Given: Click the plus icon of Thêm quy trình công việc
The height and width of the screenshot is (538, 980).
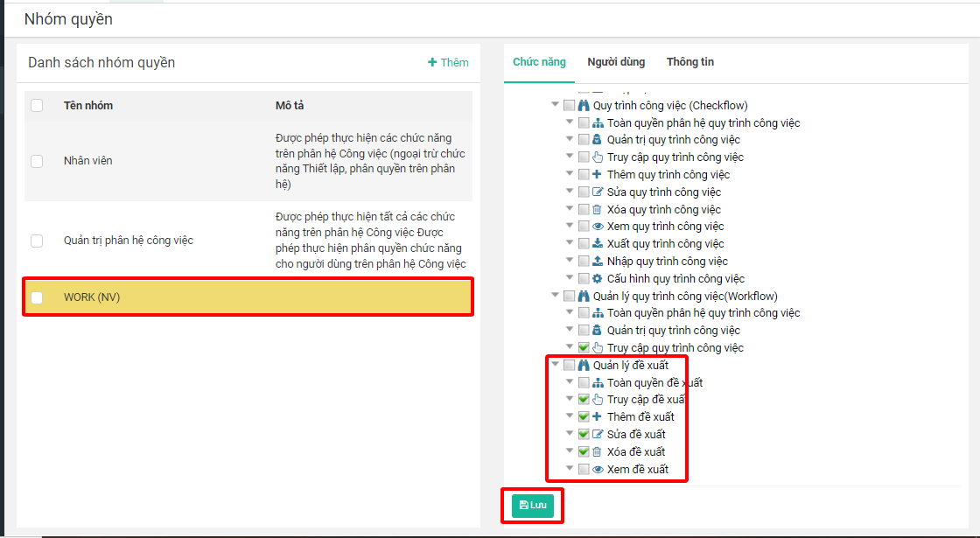Looking at the screenshot, I should pyautogui.click(x=598, y=175).
